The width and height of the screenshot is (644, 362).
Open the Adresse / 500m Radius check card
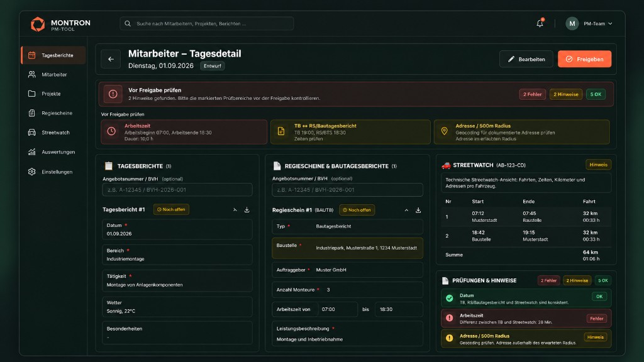coord(521,132)
